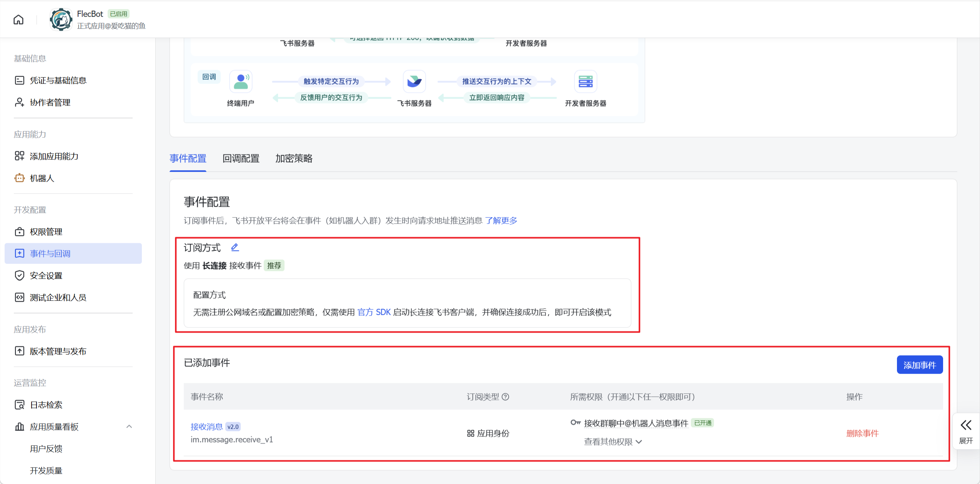
Task: Switch to the 事件配置 tab
Action: [x=188, y=159]
